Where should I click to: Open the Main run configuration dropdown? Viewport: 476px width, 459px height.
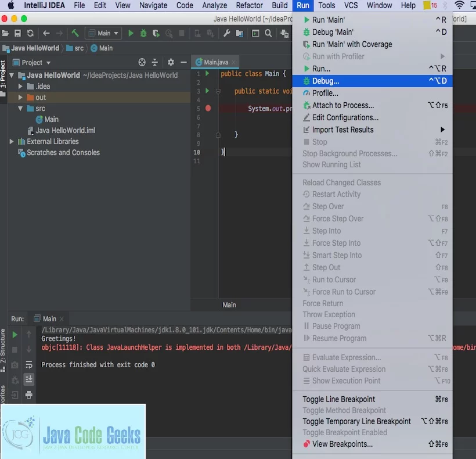[103, 33]
